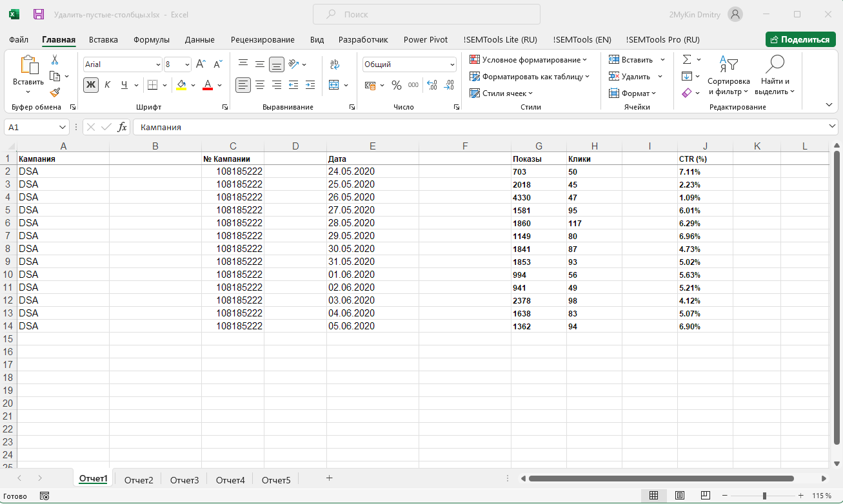
Task: Collapse the ribbon with the chevron
Action: (829, 104)
